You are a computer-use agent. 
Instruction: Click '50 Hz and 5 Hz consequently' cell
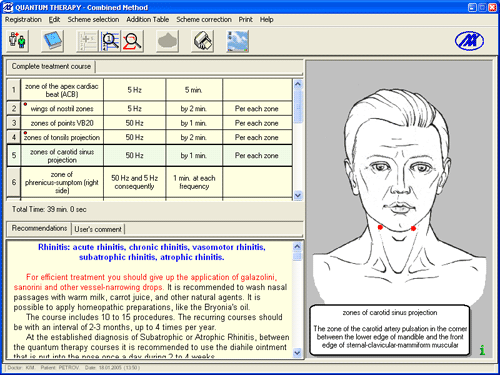point(135,182)
